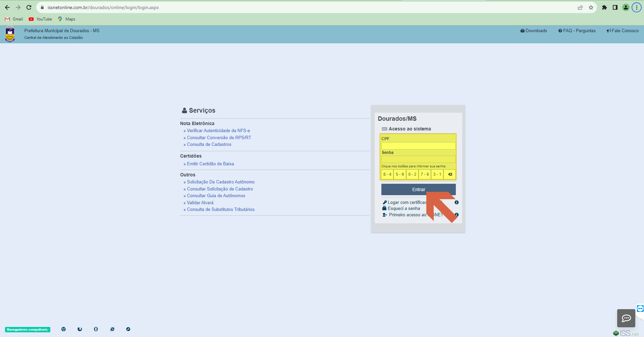The image size is (644, 337).
Task: Click the 8 - 4 keypad button
Action: [x=387, y=174]
